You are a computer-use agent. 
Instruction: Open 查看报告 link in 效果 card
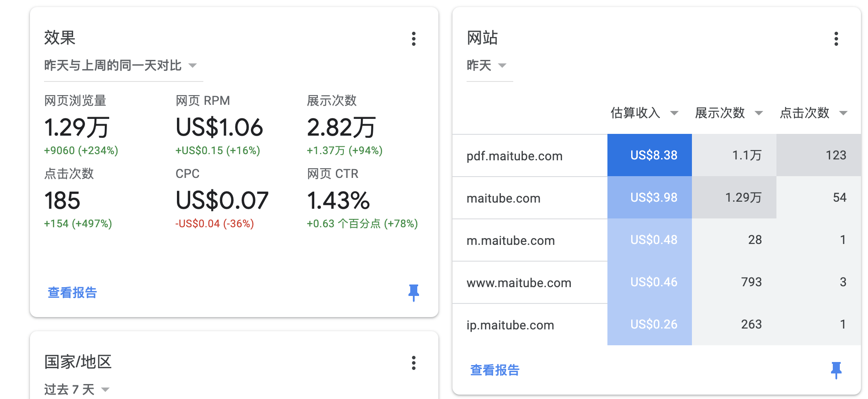pyautogui.click(x=72, y=292)
